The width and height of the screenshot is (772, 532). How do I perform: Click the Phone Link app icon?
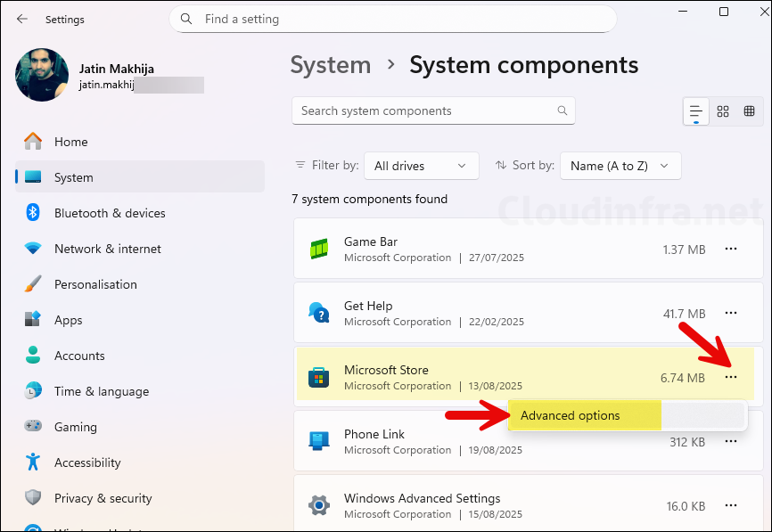(318, 441)
